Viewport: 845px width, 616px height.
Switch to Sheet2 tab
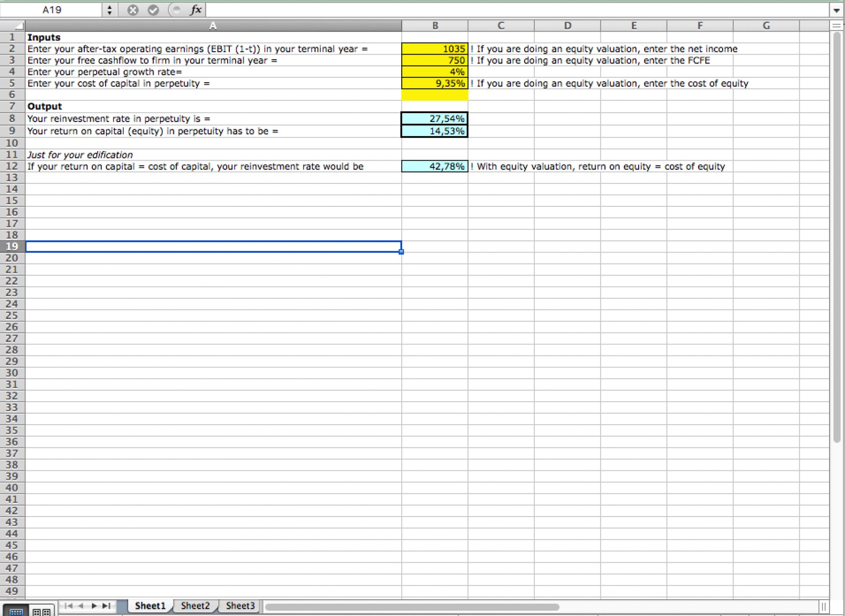(195, 606)
